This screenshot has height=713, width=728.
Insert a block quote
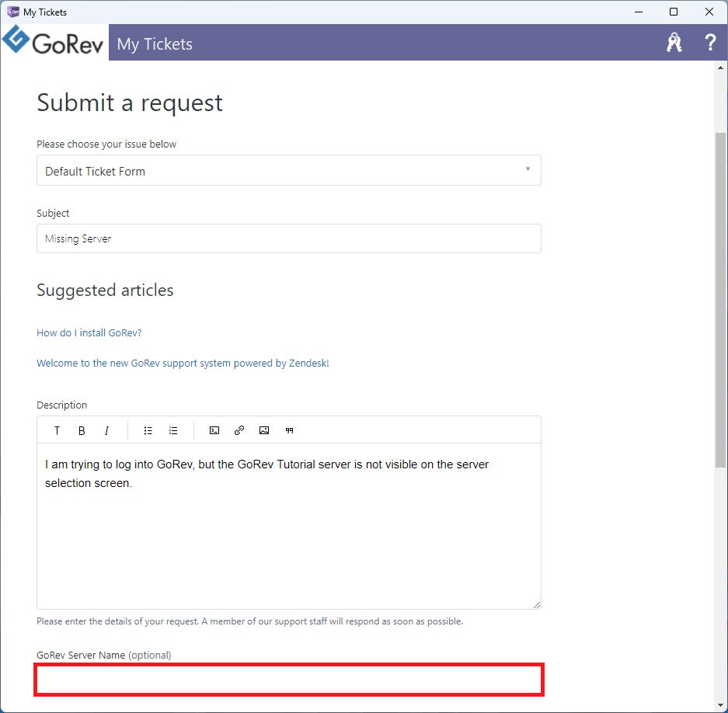pos(289,430)
